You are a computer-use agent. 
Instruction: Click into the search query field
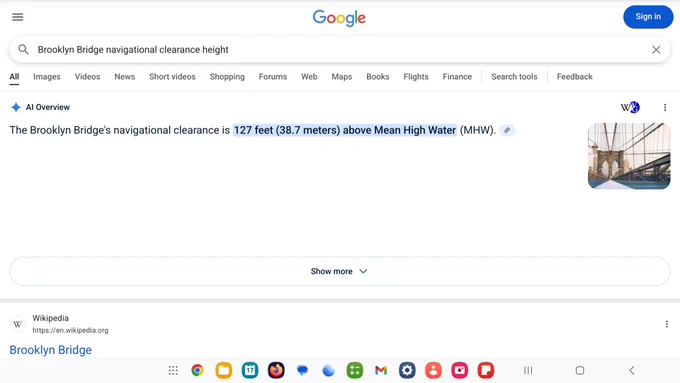point(340,49)
